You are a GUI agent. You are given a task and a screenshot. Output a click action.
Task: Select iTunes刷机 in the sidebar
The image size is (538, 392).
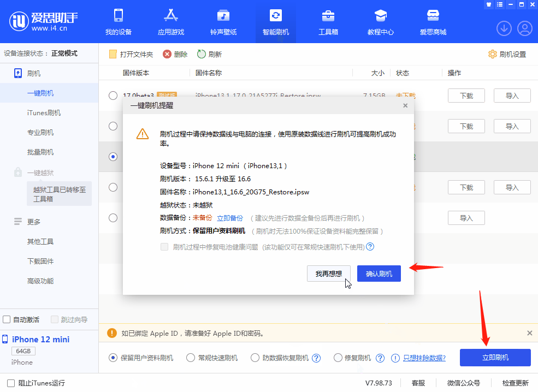pyautogui.click(x=44, y=112)
